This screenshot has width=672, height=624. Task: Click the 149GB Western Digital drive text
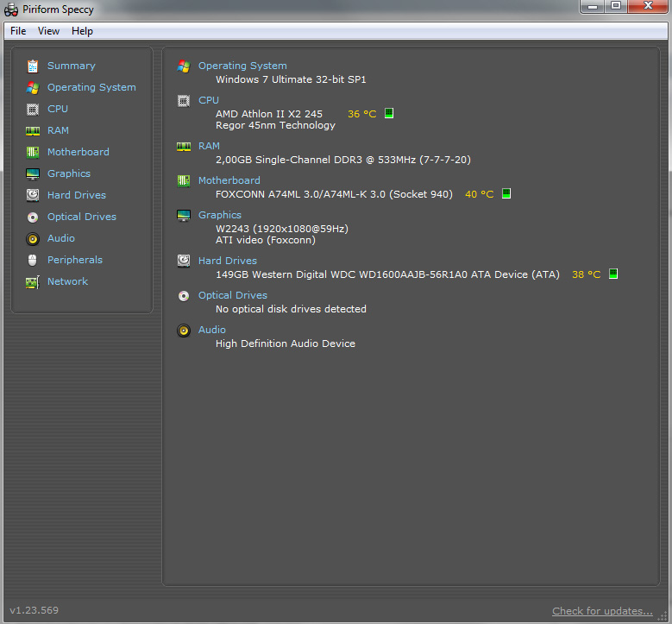click(387, 274)
